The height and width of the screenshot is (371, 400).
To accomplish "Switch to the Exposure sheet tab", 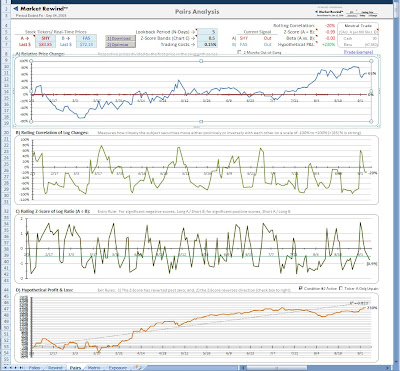I will coord(118,368).
